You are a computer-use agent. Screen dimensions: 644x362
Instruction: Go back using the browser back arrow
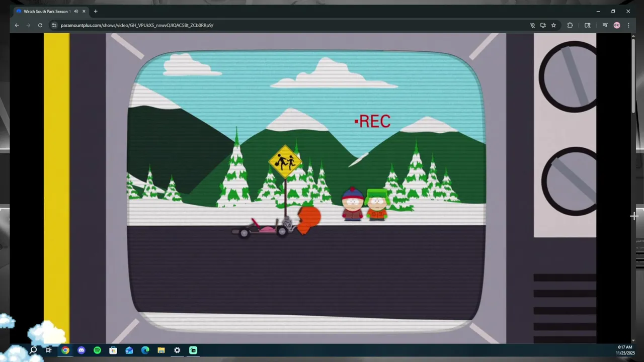click(x=17, y=25)
